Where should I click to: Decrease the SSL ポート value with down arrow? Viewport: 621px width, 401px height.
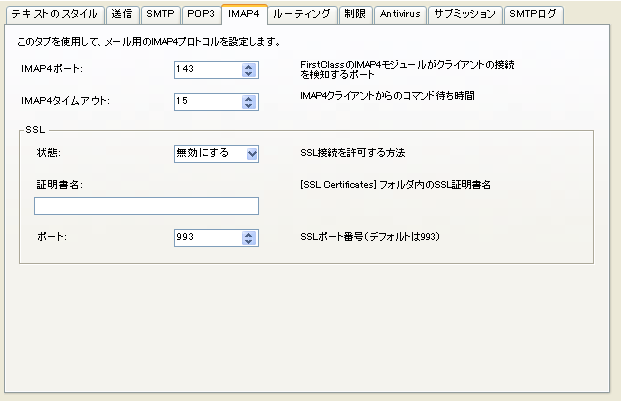pyautogui.click(x=249, y=241)
